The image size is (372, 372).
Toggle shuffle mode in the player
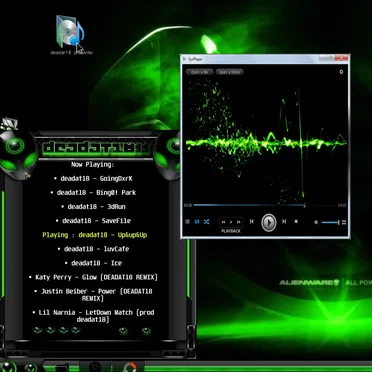[x=206, y=222]
